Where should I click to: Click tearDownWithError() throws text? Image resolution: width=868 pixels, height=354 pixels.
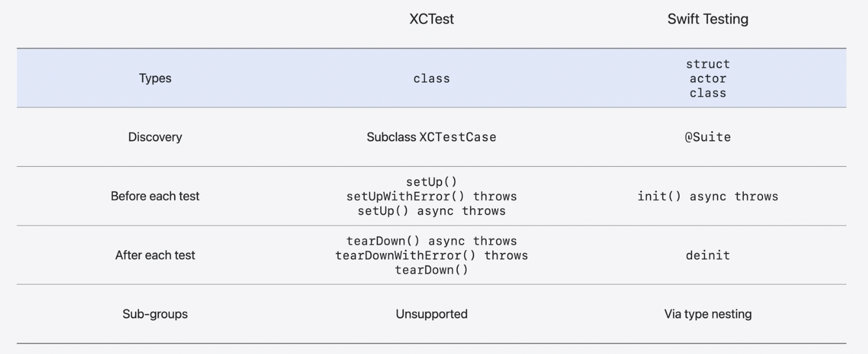(432, 255)
